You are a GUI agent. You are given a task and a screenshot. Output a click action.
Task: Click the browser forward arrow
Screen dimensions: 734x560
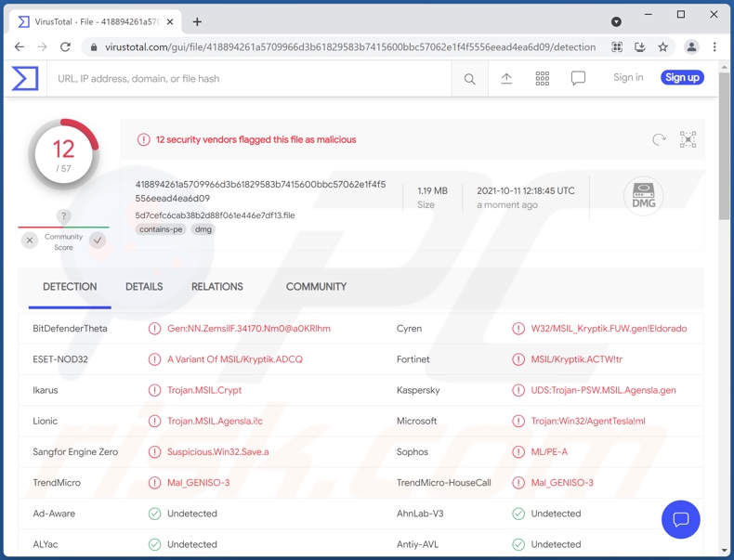[42, 46]
